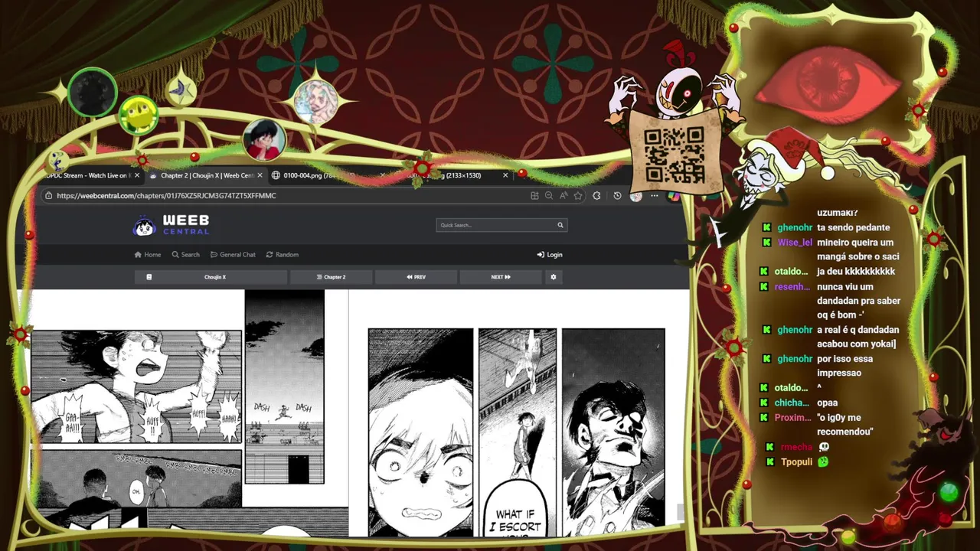Go to next chapter with NEXT
980x551 pixels.
point(500,277)
